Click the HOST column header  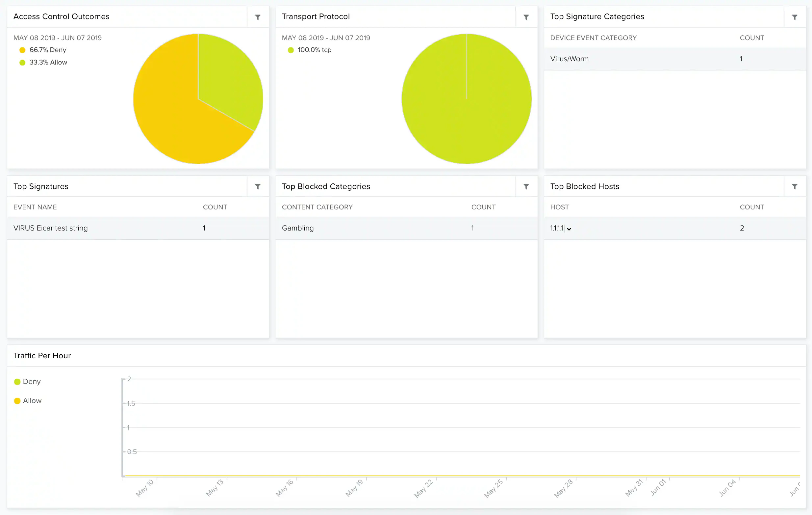(559, 207)
